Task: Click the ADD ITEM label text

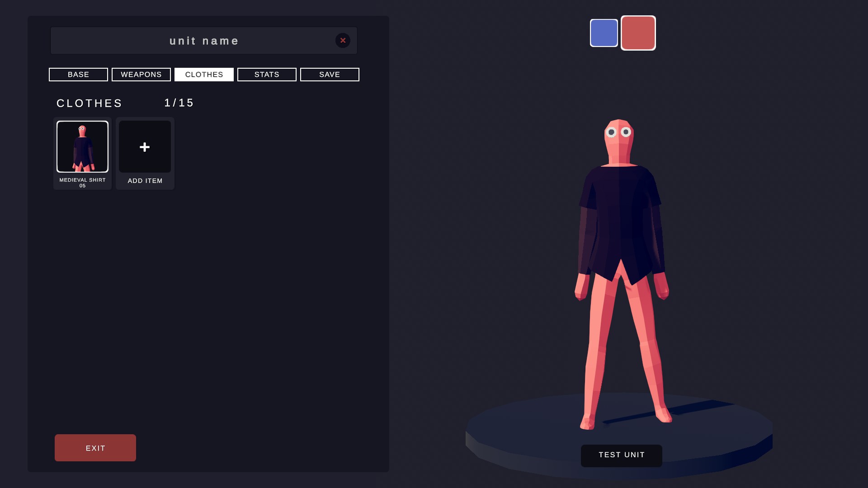Action: 145,181
